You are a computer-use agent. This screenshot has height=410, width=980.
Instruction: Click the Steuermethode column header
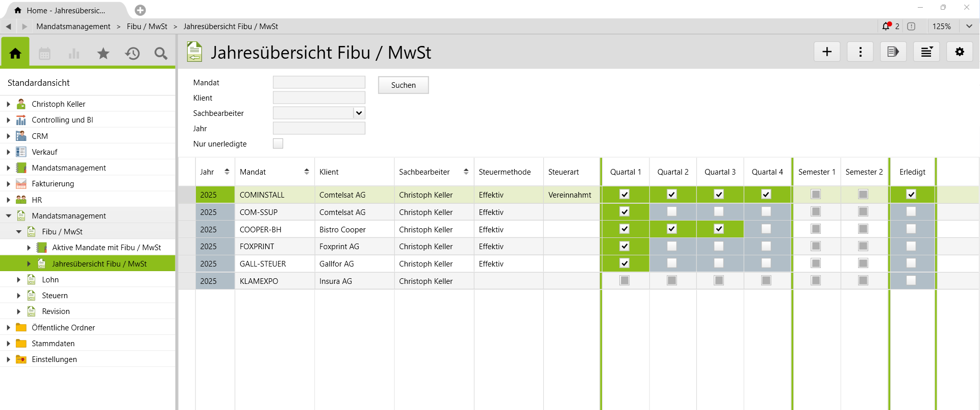click(509, 172)
